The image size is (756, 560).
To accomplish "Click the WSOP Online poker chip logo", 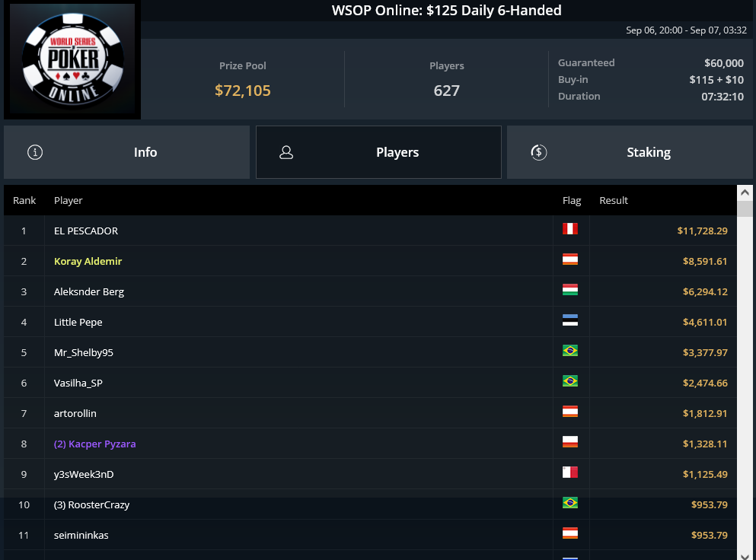I will pos(72,59).
